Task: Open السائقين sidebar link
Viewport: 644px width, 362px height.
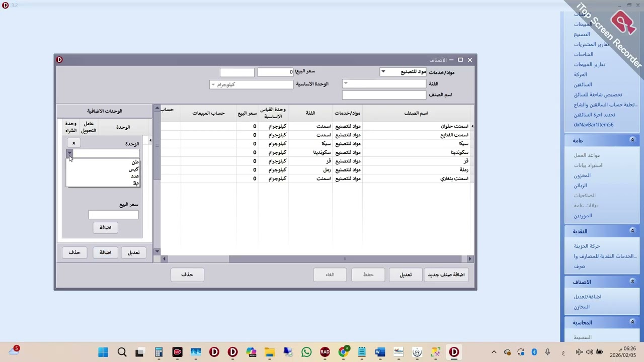Action: pyautogui.click(x=583, y=84)
